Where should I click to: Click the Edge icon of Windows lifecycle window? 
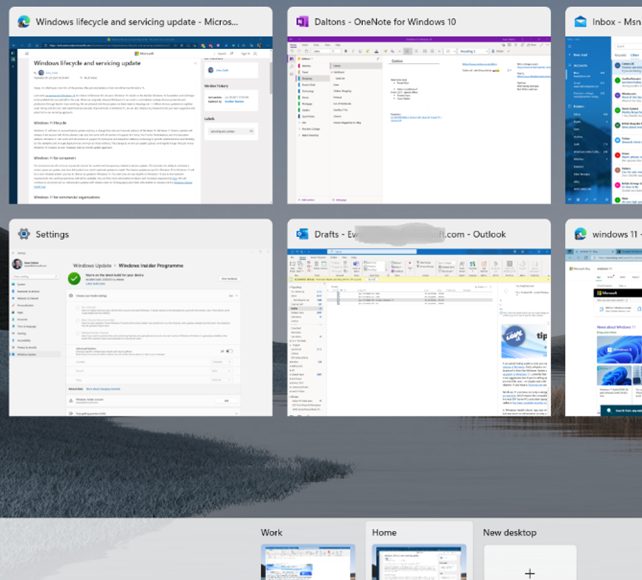click(x=24, y=22)
